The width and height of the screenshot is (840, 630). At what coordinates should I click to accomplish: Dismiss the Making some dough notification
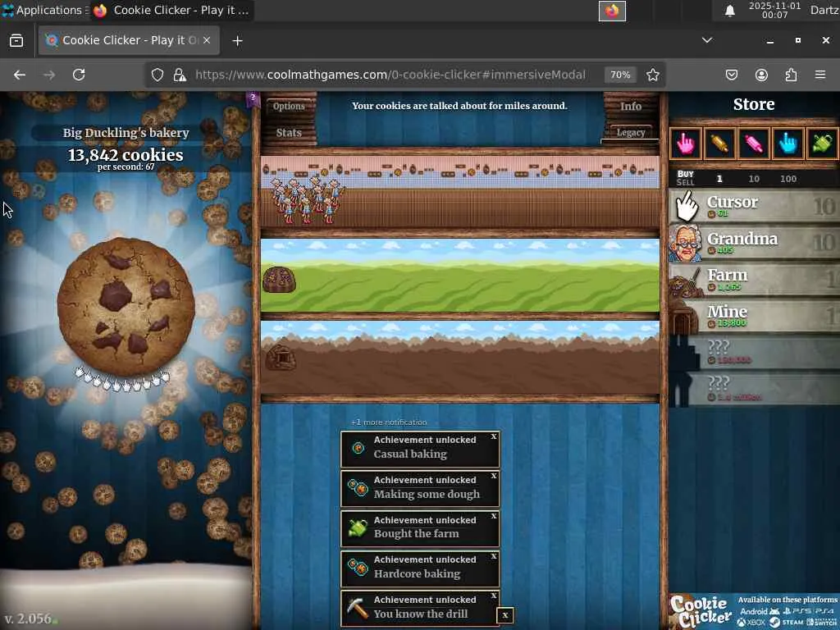point(493,476)
